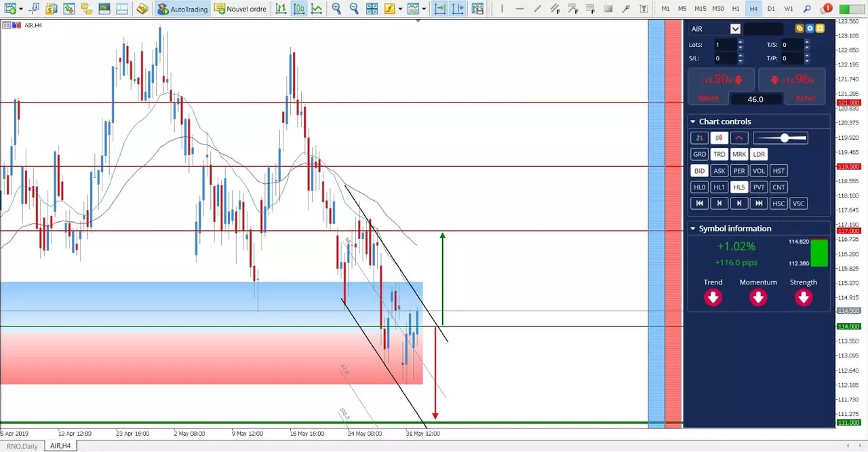Open the Navigator toolbar icon
Image resolution: width=868 pixels, height=452 pixels.
pyautogui.click(x=86, y=9)
